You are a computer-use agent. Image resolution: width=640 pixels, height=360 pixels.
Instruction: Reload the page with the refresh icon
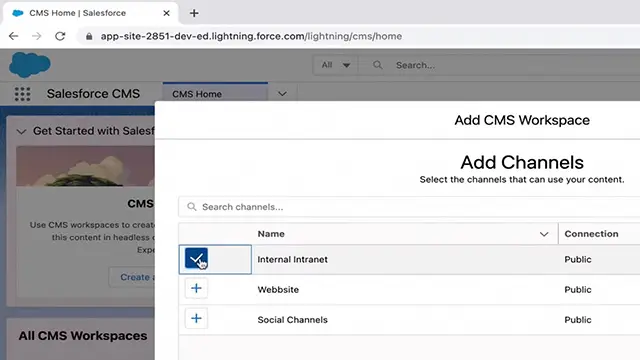click(x=60, y=36)
